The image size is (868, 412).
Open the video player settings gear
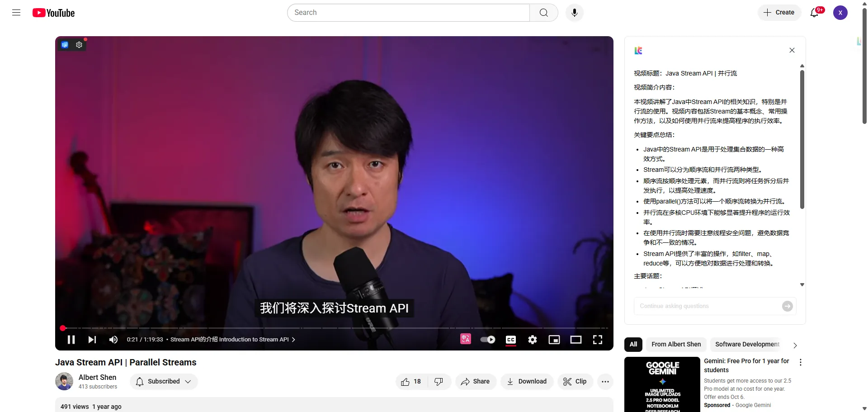533,340
